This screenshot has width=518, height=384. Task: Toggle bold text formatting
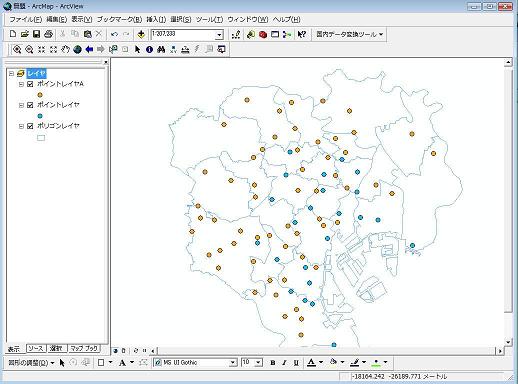(273, 363)
